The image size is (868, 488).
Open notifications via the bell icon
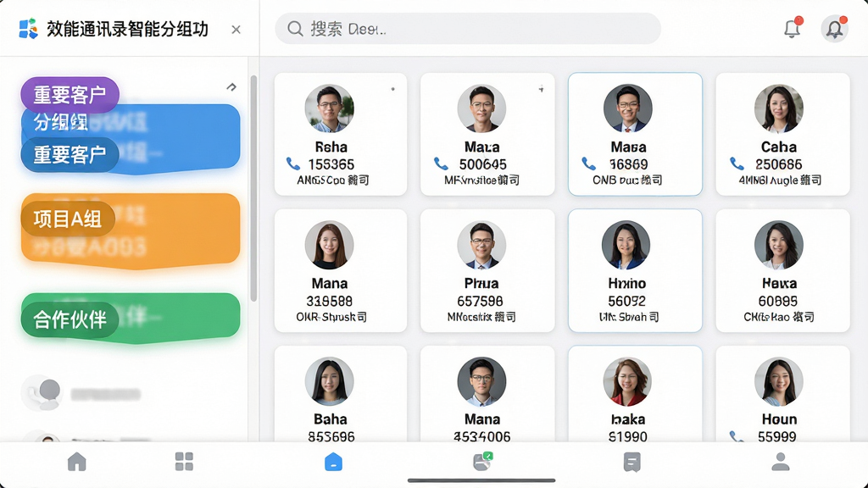[793, 29]
